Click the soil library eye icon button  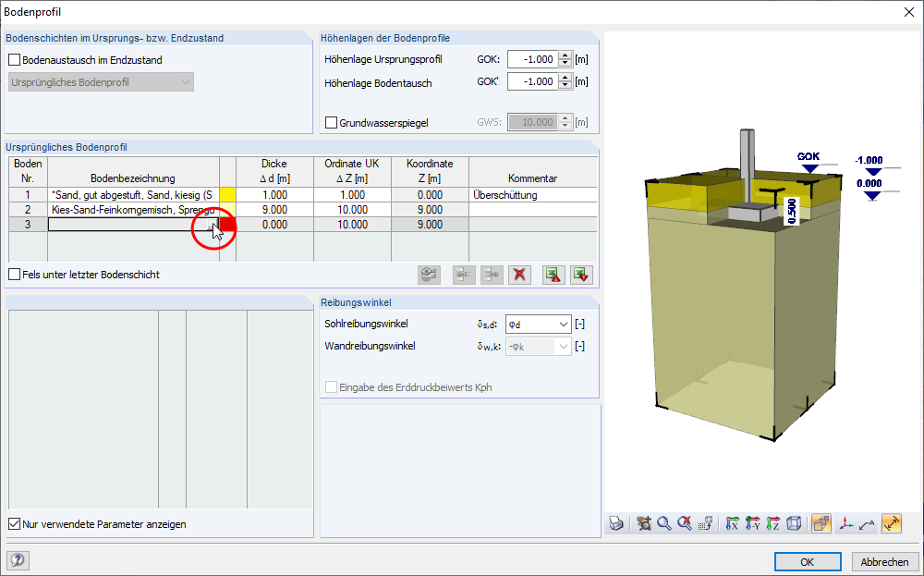click(x=429, y=275)
